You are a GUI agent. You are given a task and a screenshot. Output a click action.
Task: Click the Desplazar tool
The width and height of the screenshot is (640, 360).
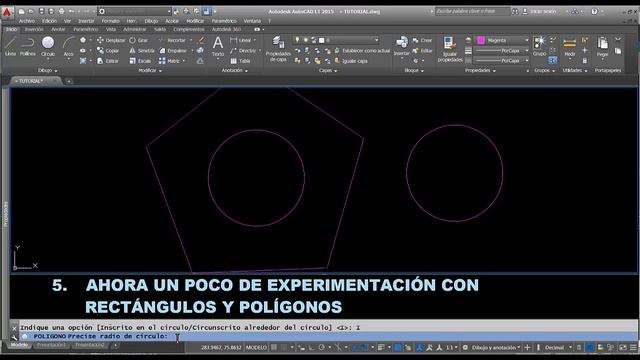(111, 40)
